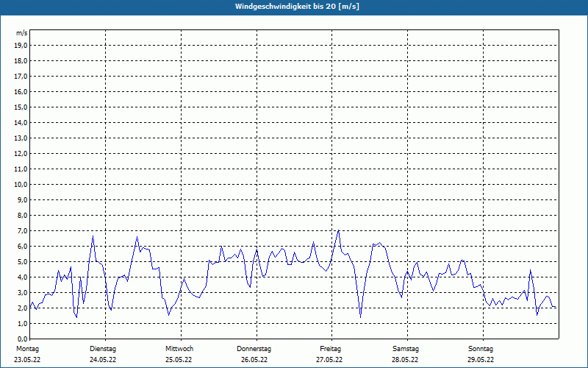Select the 14,0 y-axis value
Viewport: 588px width, 368px height.
point(21,122)
